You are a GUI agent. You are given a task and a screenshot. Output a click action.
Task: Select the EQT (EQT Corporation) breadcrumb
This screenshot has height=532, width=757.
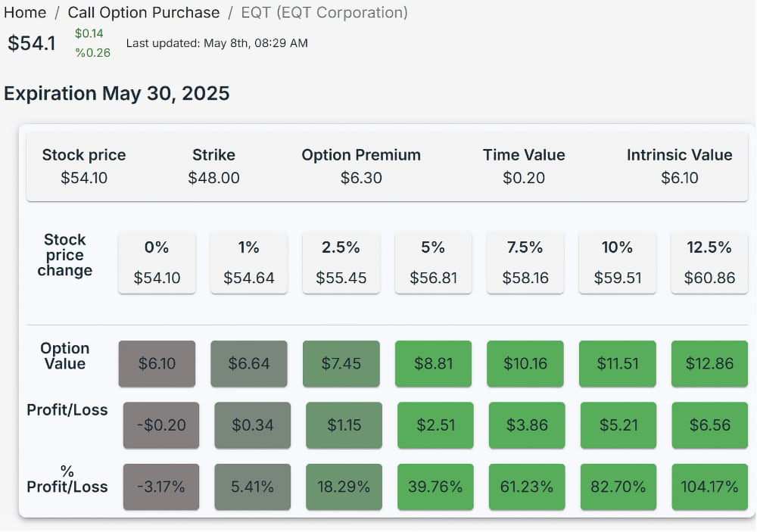coord(323,12)
